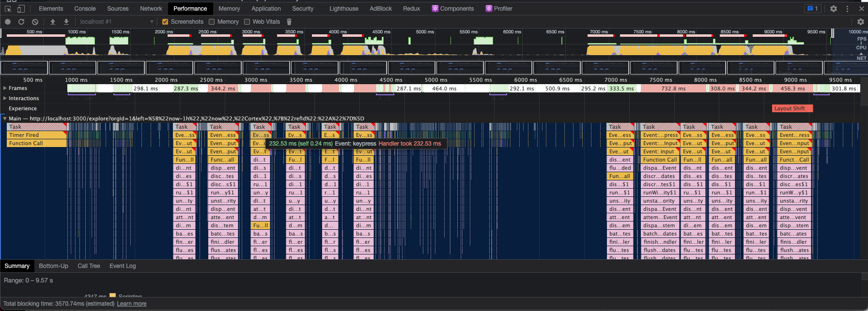Image resolution: width=868 pixels, height=311 pixels.
Task: Click the 'Total blocking time' status text
Action: pos(59,304)
